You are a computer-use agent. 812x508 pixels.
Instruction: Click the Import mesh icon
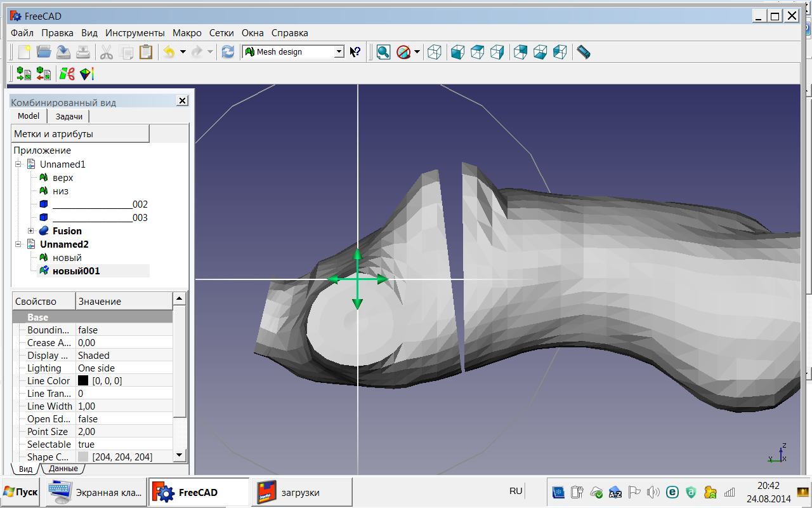pos(23,74)
